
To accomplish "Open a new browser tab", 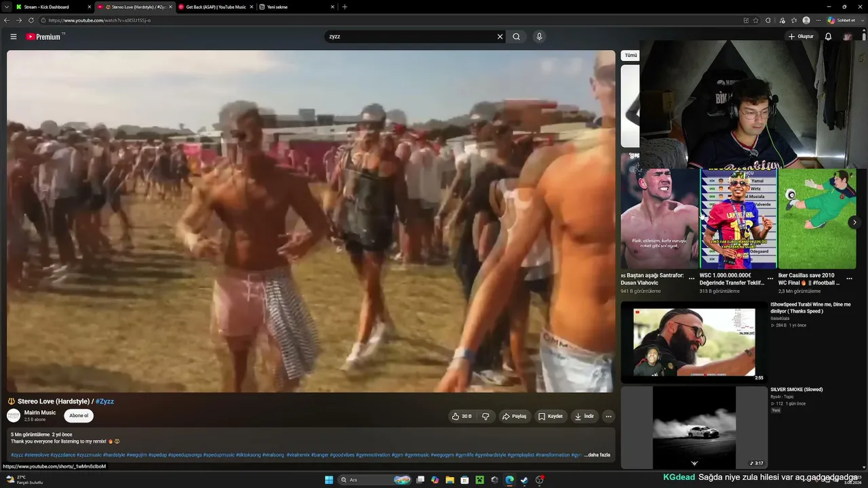I will click(344, 7).
